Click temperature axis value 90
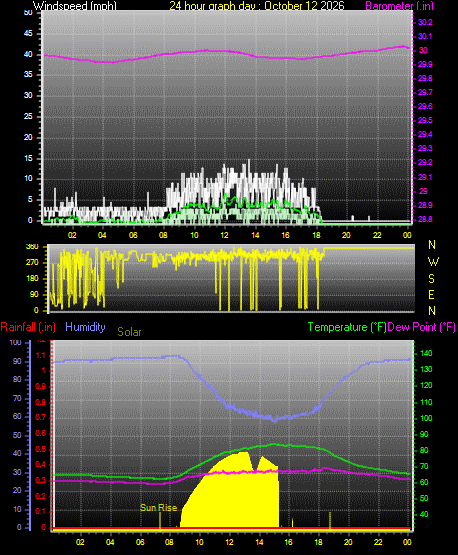 click(x=424, y=434)
